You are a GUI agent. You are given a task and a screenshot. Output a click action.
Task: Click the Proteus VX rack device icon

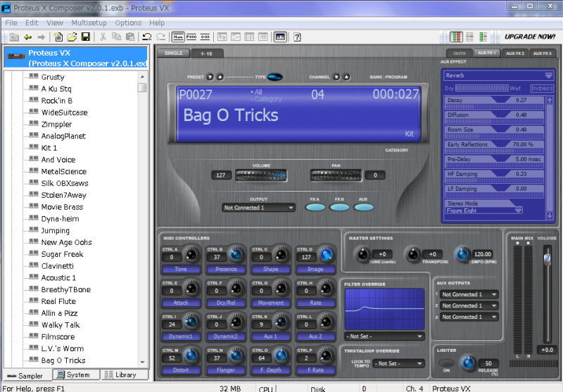(16, 56)
